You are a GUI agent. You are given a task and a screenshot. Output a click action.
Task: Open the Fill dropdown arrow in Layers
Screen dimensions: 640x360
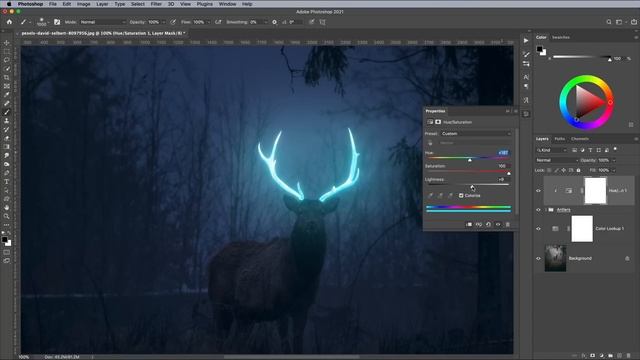pyautogui.click(x=613, y=170)
